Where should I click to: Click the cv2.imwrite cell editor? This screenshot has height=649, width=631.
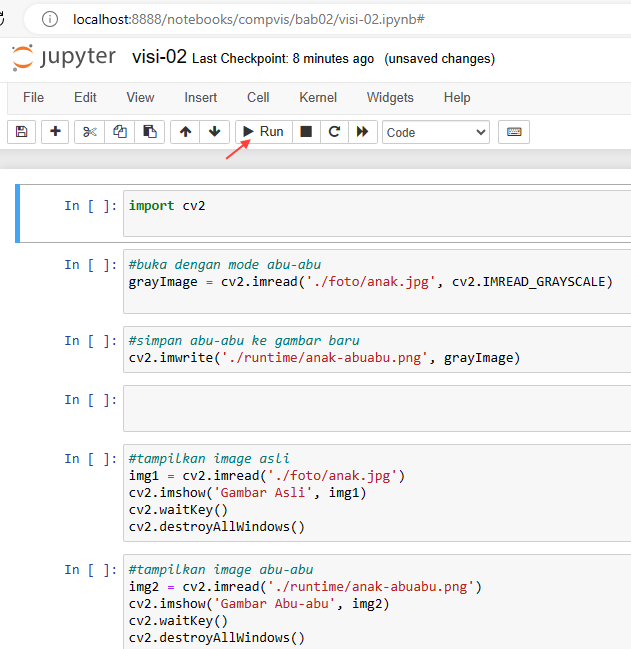coord(377,349)
